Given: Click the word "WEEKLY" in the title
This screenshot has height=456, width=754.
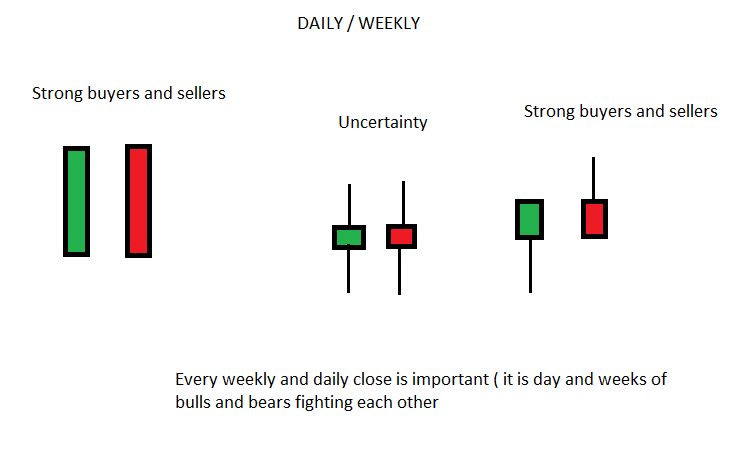Looking at the screenshot, I should 386,24.
